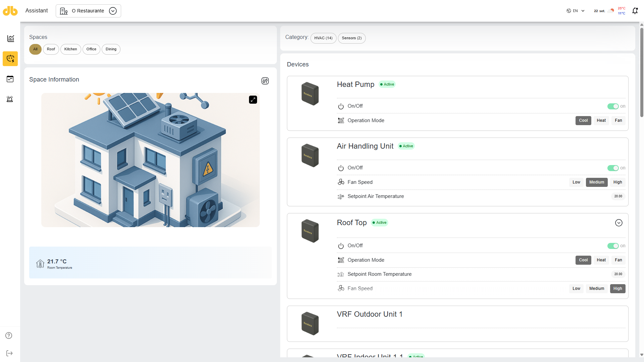
Task: Click the help question mark icon
Action: click(x=9, y=335)
